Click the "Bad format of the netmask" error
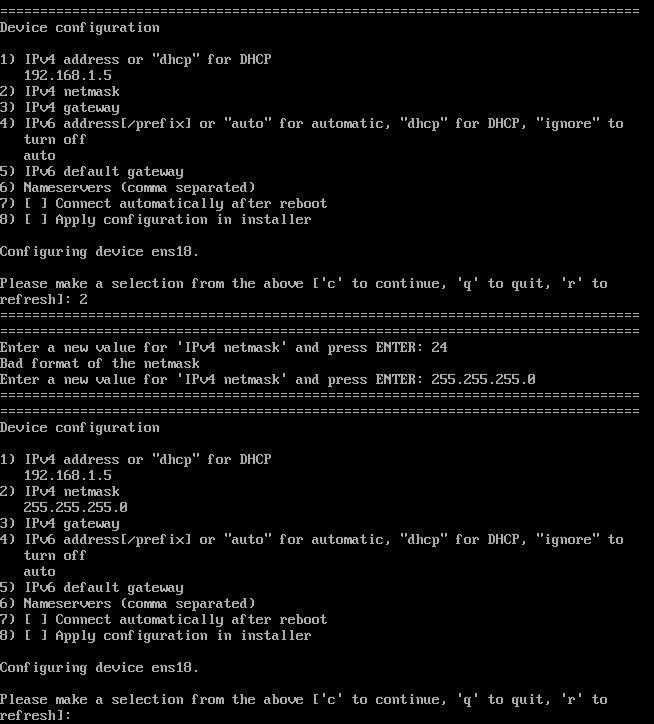The width and height of the screenshot is (654, 724). pos(100,363)
